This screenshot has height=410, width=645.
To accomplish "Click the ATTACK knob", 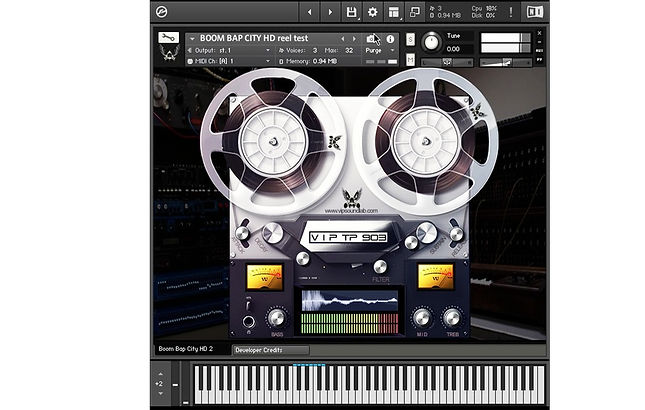I will [x=242, y=233].
